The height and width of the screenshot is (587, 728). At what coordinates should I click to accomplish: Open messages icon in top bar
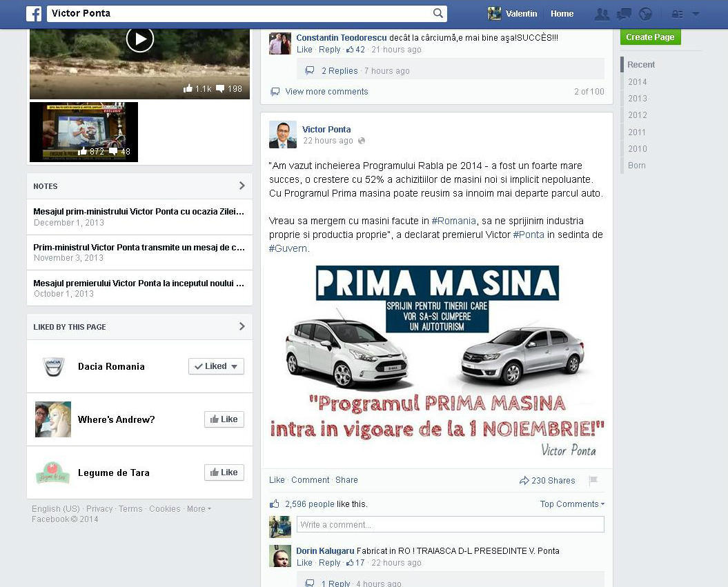point(624,14)
